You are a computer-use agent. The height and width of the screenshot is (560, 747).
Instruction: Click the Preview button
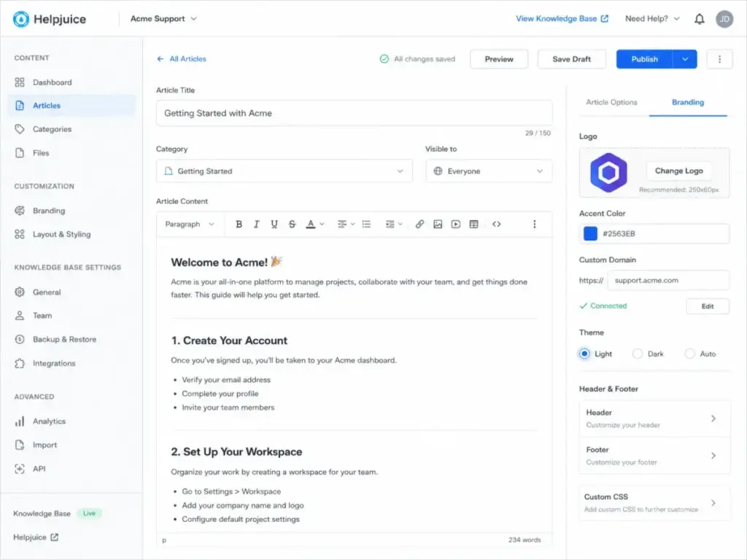[499, 59]
